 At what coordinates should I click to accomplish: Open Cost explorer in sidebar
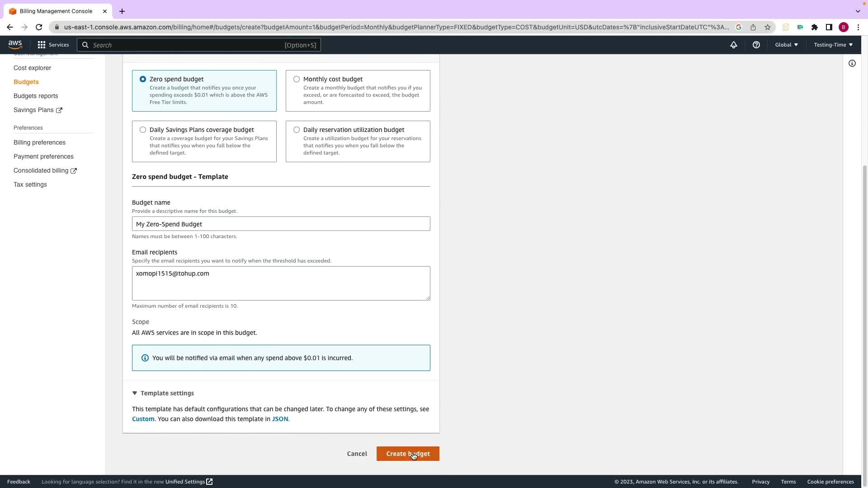(x=32, y=68)
